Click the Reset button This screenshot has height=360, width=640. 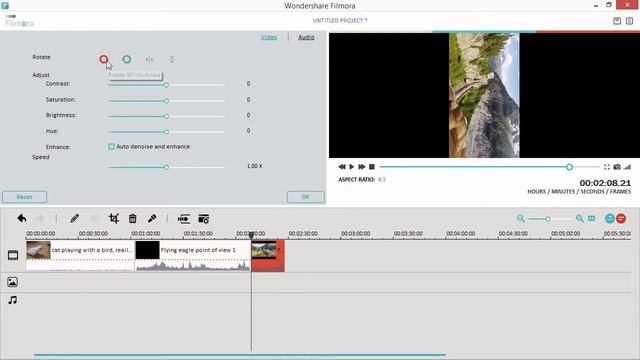coord(24,197)
